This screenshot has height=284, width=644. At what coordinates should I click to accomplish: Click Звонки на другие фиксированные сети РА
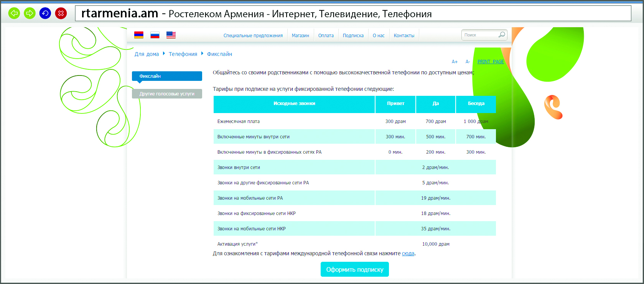click(x=263, y=183)
